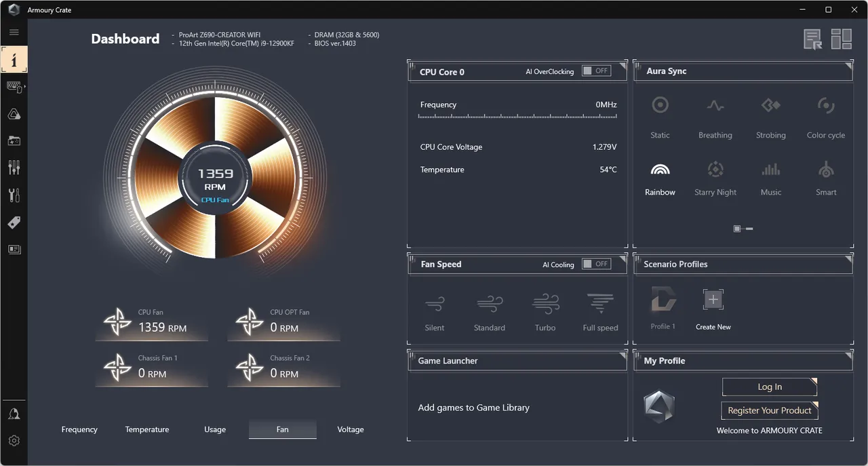
Task: Switch to the Fan tab
Action: pyautogui.click(x=283, y=429)
